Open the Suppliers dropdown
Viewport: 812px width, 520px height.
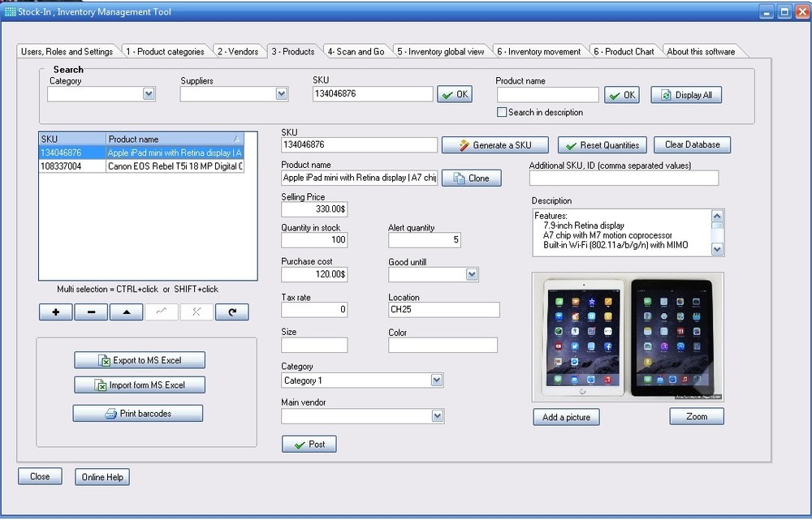click(281, 93)
